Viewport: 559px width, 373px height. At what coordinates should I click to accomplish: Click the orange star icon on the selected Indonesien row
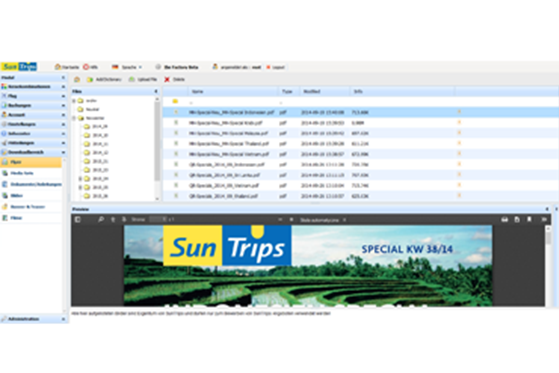459,112
